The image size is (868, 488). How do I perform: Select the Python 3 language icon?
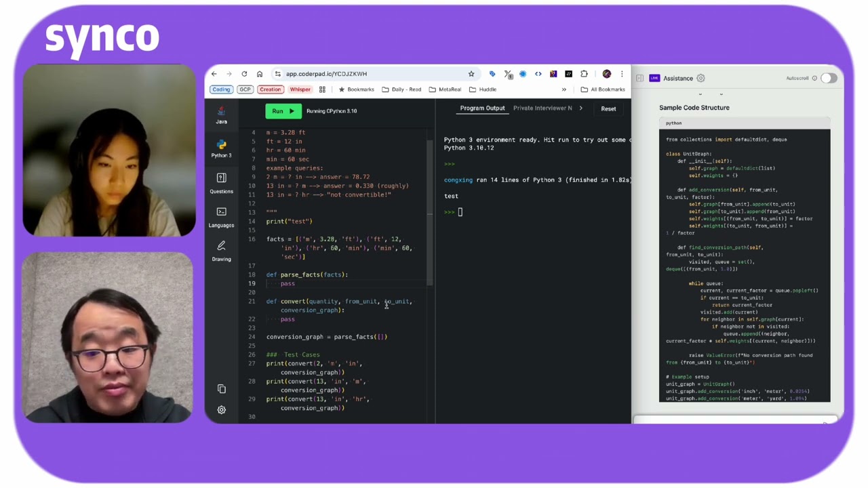(x=221, y=148)
